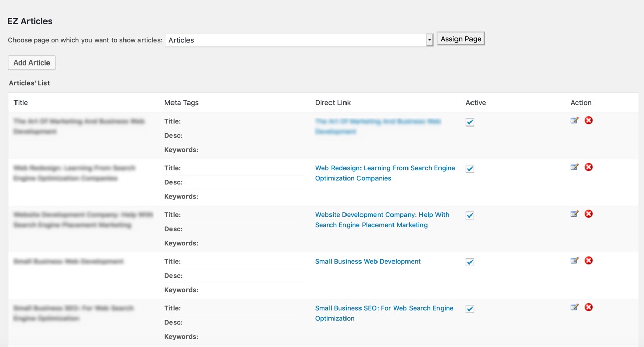Image resolution: width=644 pixels, height=347 pixels.
Task: Delete the Small Business Web Development article
Action: pyautogui.click(x=588, y=261)
